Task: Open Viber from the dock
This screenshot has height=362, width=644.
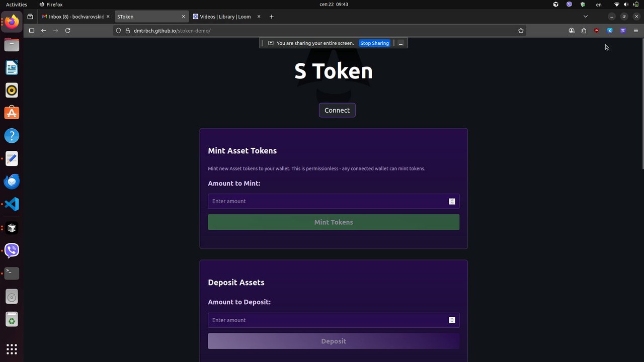Action: (x=12, y=250)
